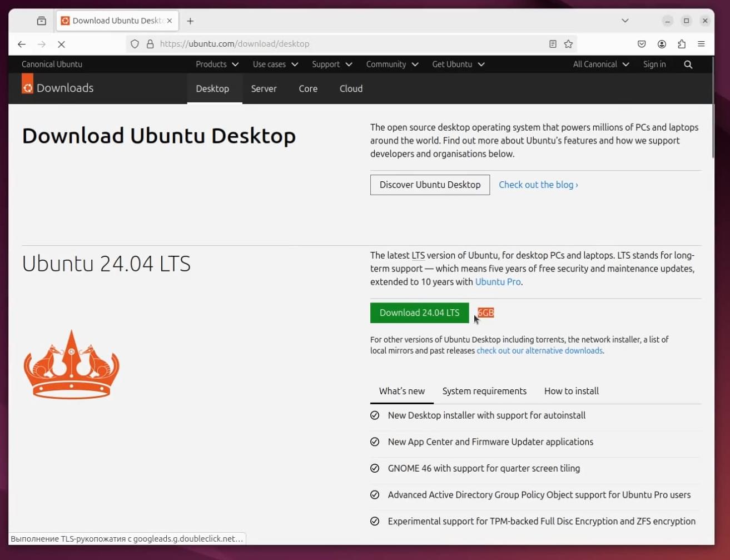The image size is (730, 560).
Task: Open check out our alternative downloads link
Action: coord(539,351)
